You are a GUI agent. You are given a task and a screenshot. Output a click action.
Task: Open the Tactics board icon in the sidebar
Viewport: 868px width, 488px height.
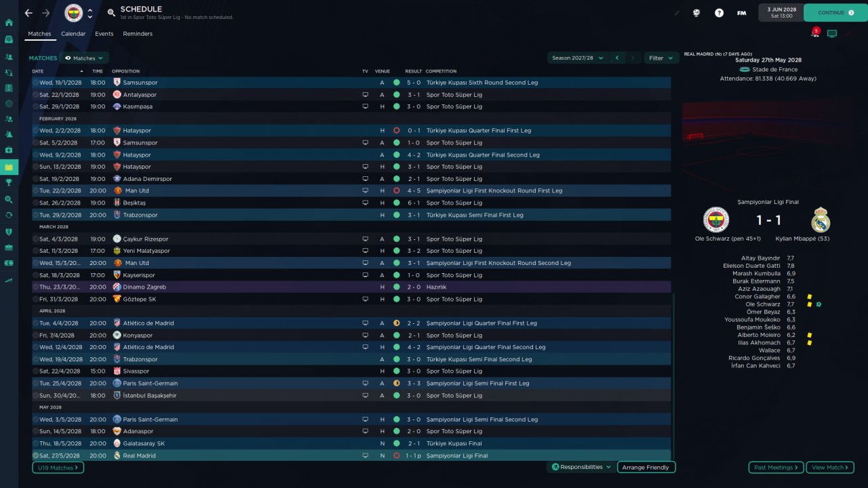pos(9,88)
